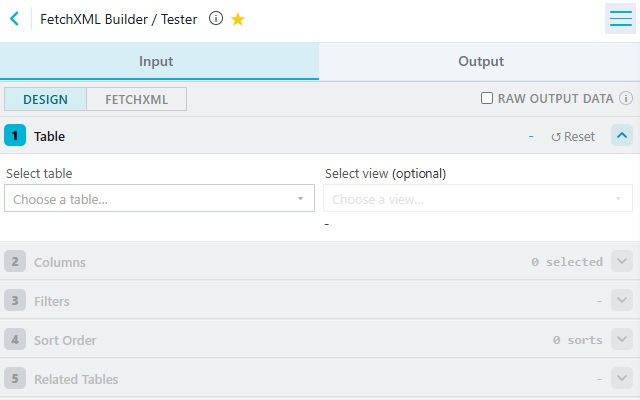Expand the Sort Order section
The height and width of the screenshot is (400, 640).
click(x=622, y=339)
